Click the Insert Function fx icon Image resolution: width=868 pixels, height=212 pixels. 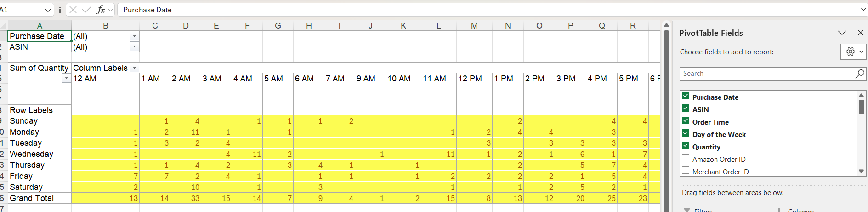point(101,10)
